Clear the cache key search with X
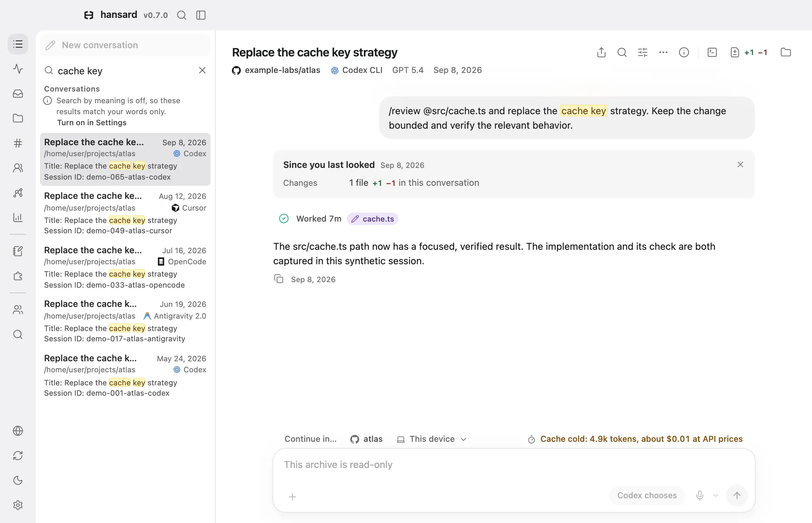This screenshot has width=812, height=523. point(202,71)
